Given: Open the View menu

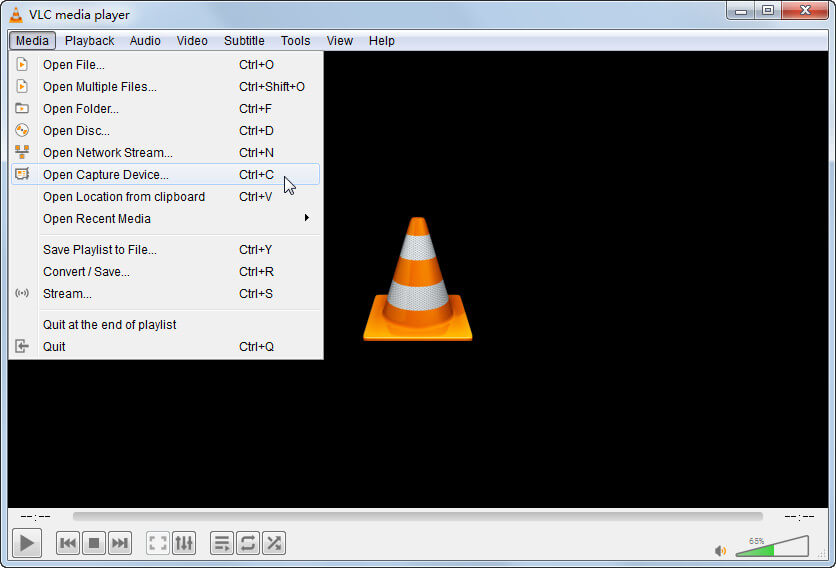Looking at the screenshot, I should tap(340, 41).
